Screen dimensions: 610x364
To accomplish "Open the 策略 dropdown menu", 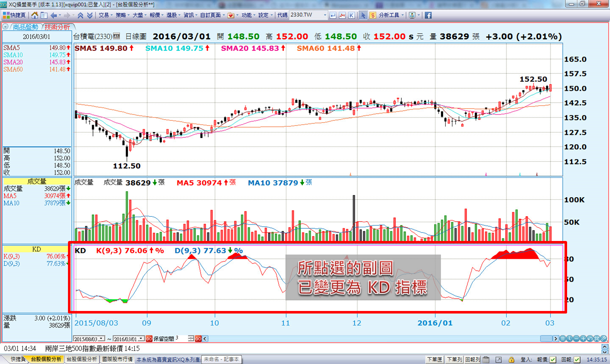I will tap(122, 15).
